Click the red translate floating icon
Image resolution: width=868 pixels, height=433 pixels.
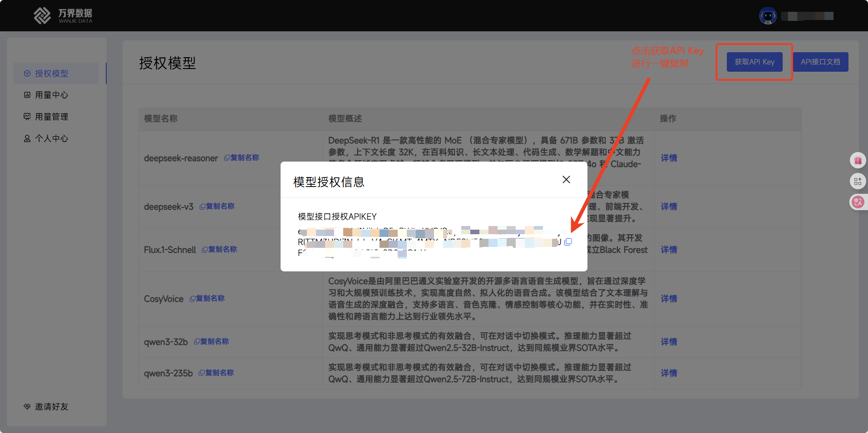(858, 202)
